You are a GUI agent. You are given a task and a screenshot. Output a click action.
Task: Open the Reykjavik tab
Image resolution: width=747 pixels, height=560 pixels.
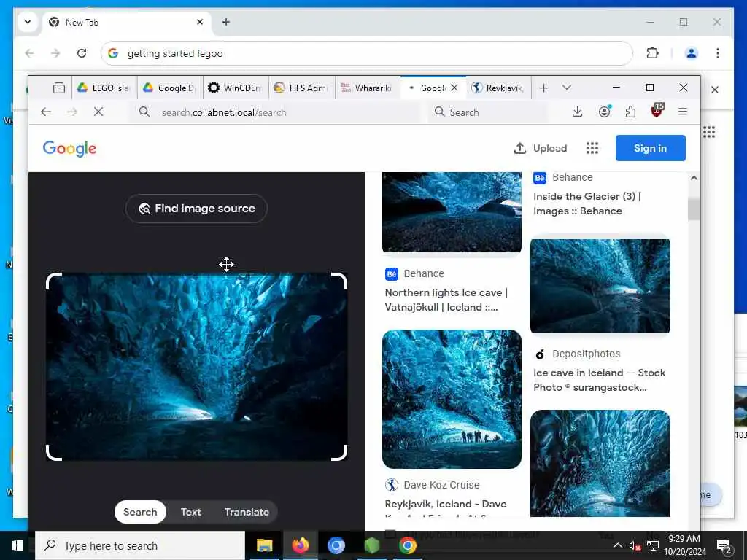[x=498, y=88]
